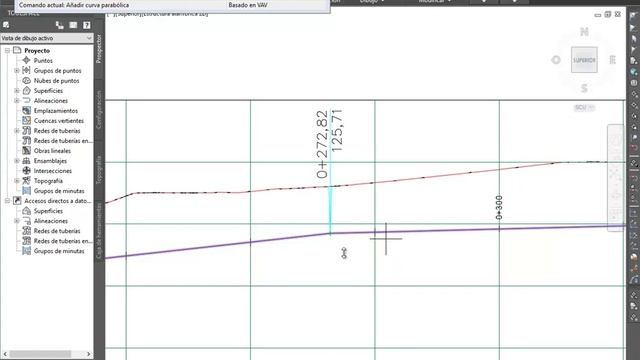The height and width of the screenshot is (360, 640).
Task: Switch to the Configuración tab
Action: [99, 109]
